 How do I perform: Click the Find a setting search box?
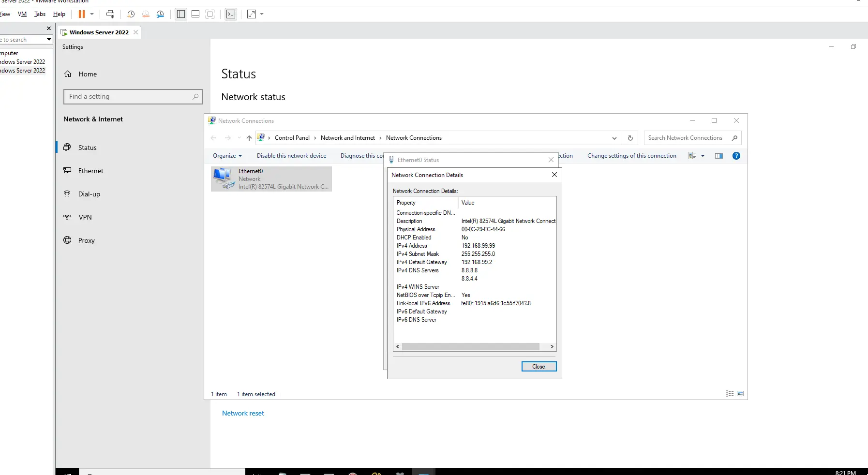click(133, 97)
